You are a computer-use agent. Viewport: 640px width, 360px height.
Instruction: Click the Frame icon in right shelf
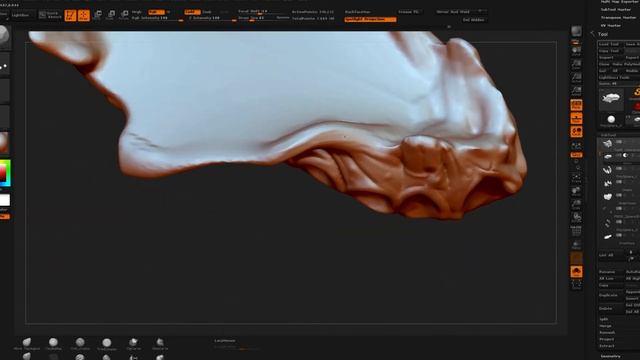coord(576,178)
